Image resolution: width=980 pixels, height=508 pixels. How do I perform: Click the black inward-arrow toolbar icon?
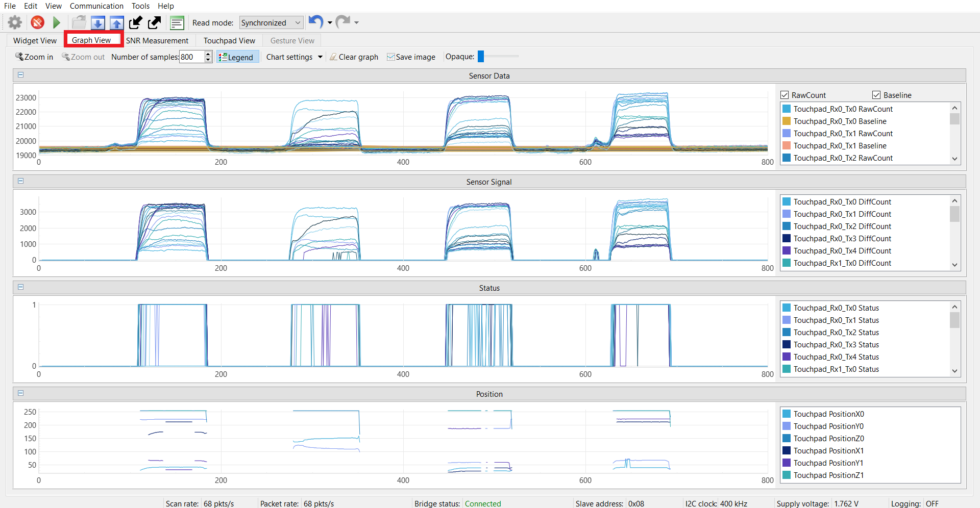pos(136,22)
